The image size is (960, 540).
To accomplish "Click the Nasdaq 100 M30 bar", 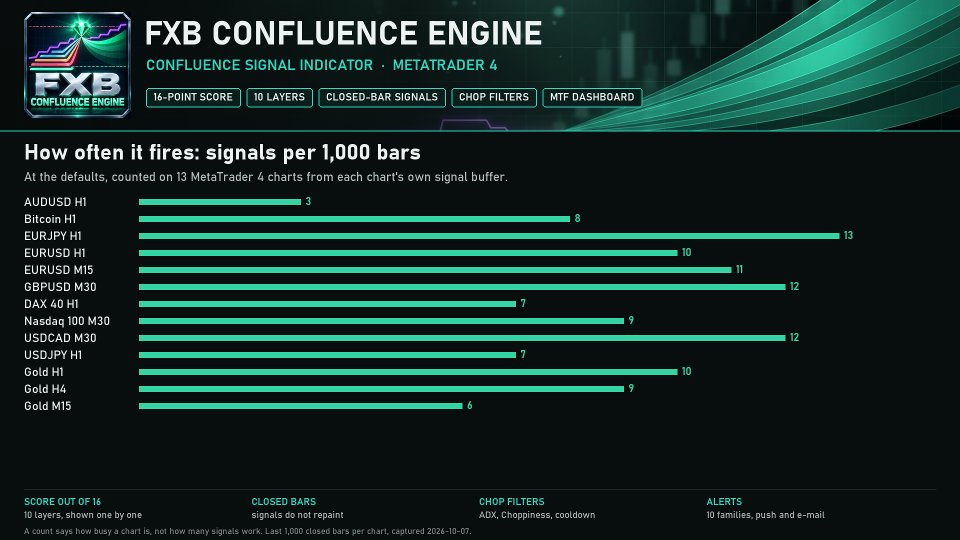I will tap(381, 321).
